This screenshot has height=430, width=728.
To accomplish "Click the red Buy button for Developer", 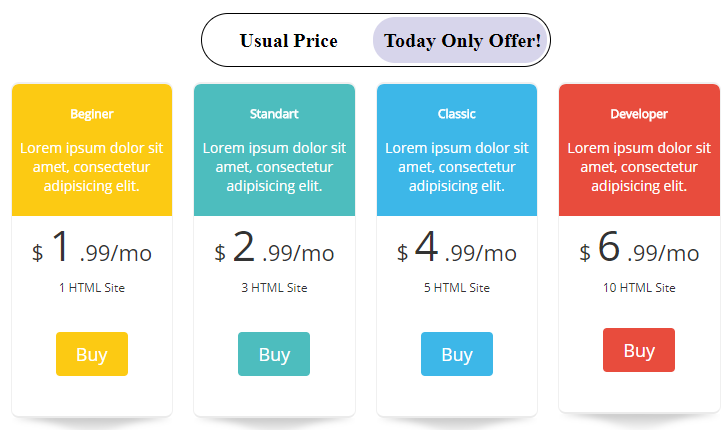I will point(639,350).
